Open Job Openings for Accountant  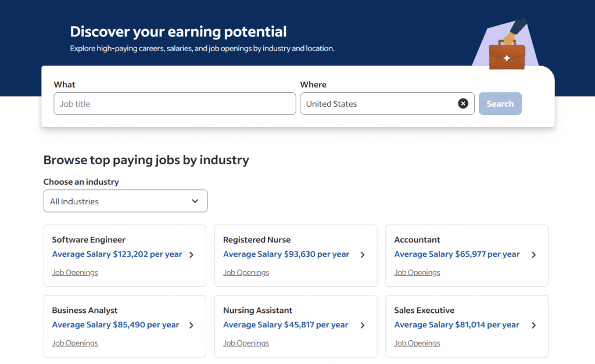[x=417, y=272]
